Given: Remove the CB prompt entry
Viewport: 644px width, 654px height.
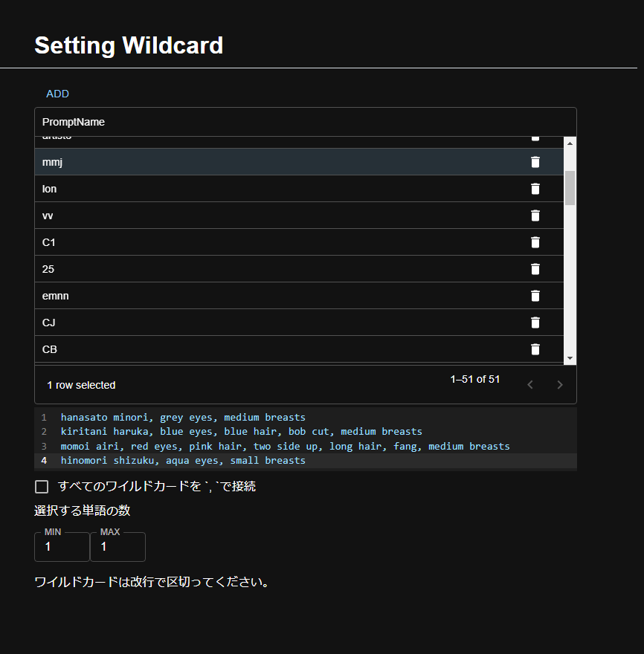Looking at the screenshot, I should [535, 349].
